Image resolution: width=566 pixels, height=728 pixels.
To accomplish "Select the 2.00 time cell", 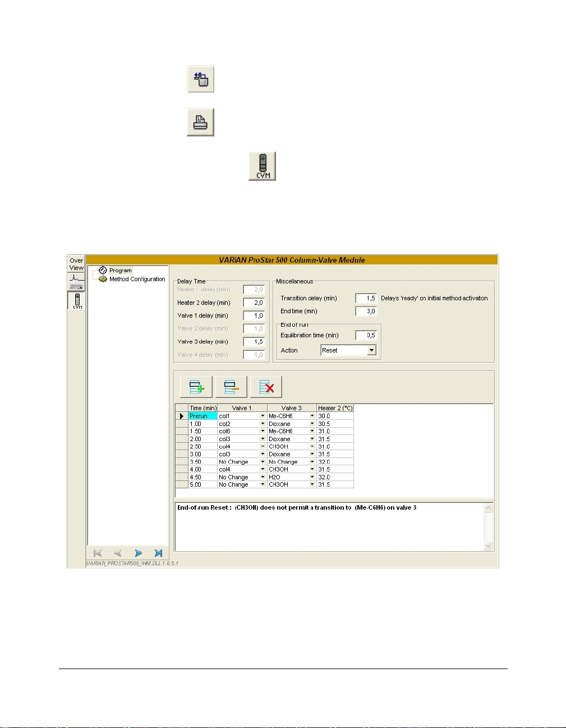I will click(x=203, y=439).
